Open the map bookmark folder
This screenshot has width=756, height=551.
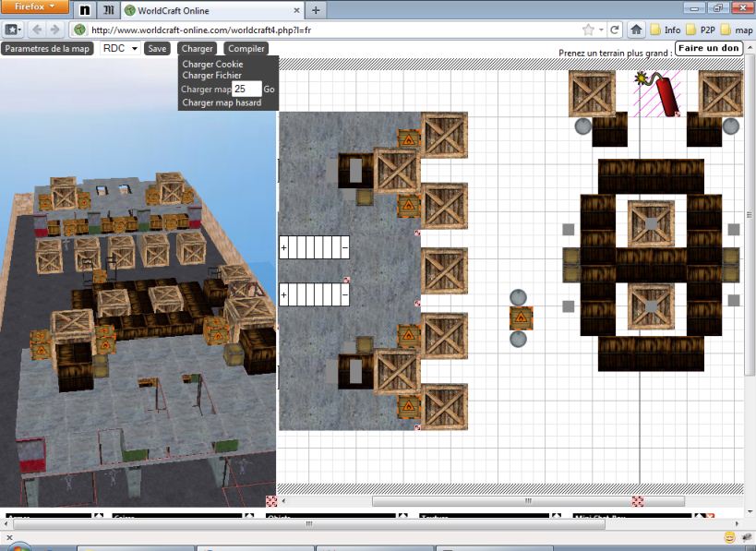pos(738,30)
